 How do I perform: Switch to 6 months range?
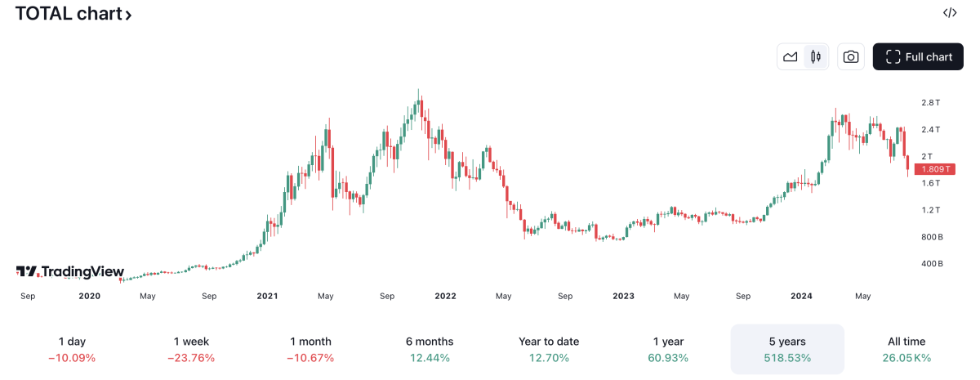point(429,349)
